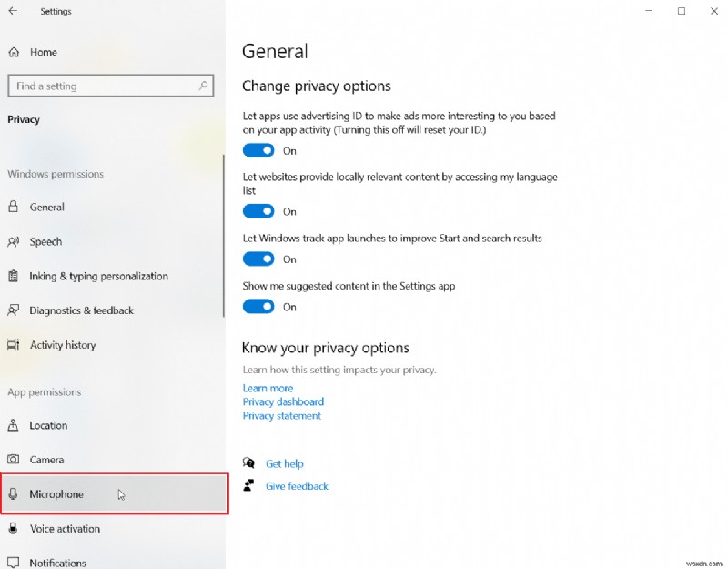Turn off suggested content in Settings
Viewport: 728px width, 569px height.
(x=258, y=307)
